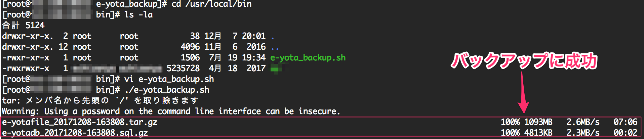Screen dimensions: 644x139
Task: Click the 2.6MB/s transfer speed
Action: [583, 122]
